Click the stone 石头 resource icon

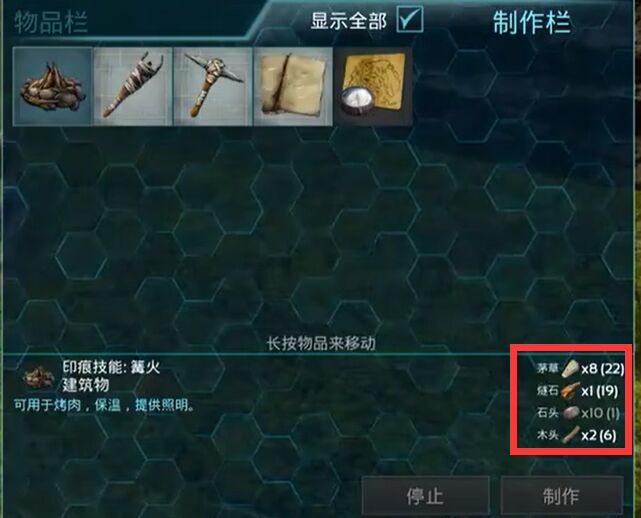570,413
